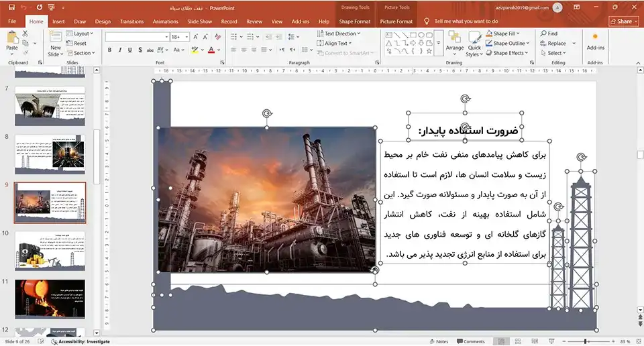Click Accessibility: Investigate in status bar
The height and width of the screenshot is (346, 644).
point(80,341)
